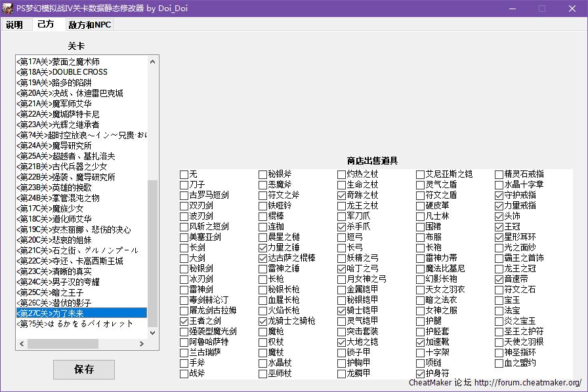The image size is (588, 392).
Task: Uncheck the 王者之剑 item checkbox
Action: coord(184,321)
